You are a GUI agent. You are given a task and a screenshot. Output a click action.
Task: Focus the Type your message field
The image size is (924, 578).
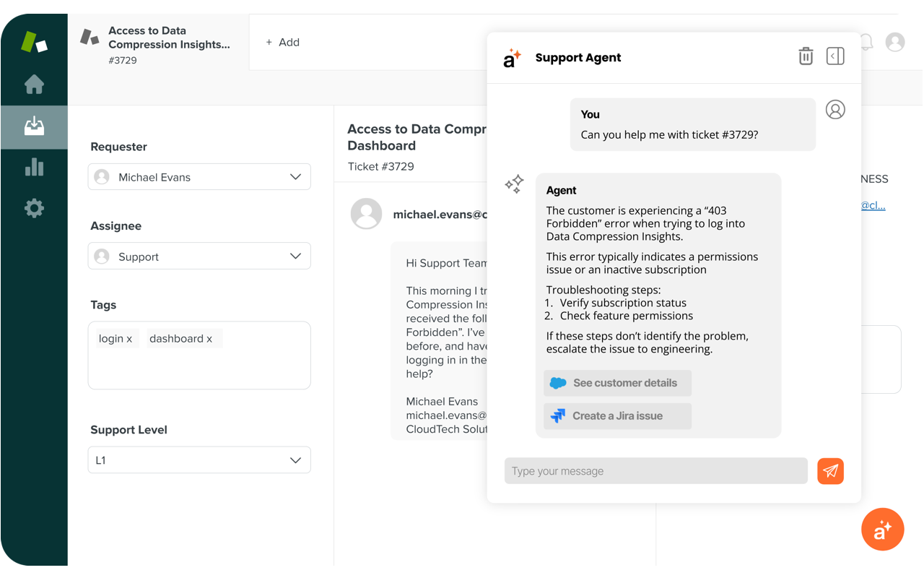655,471
